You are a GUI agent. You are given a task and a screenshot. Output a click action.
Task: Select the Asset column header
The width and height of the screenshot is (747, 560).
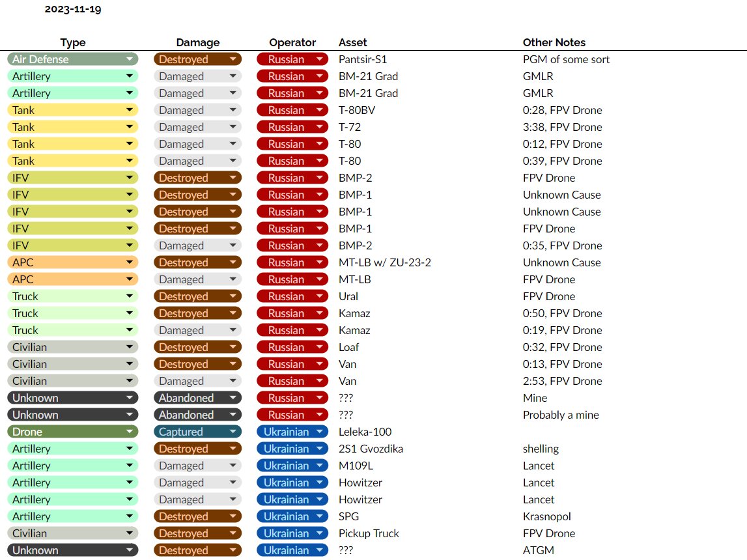tap(352, 42)
